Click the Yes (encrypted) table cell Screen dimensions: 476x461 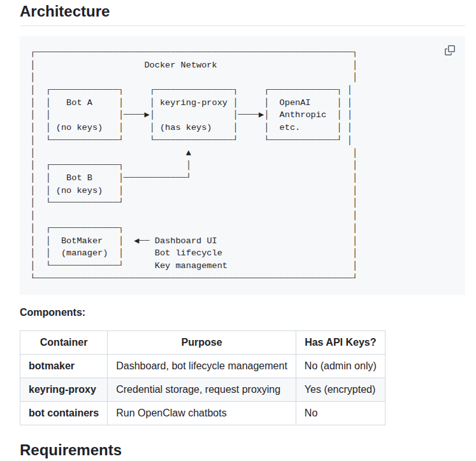coord(340,390)
